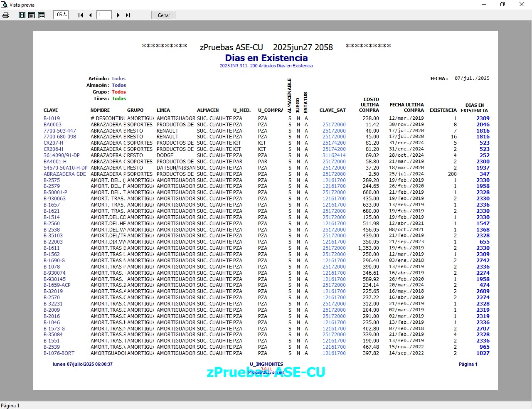Restore down the Vista previa window
532x409 pixels.
click(x=502, y=5)
